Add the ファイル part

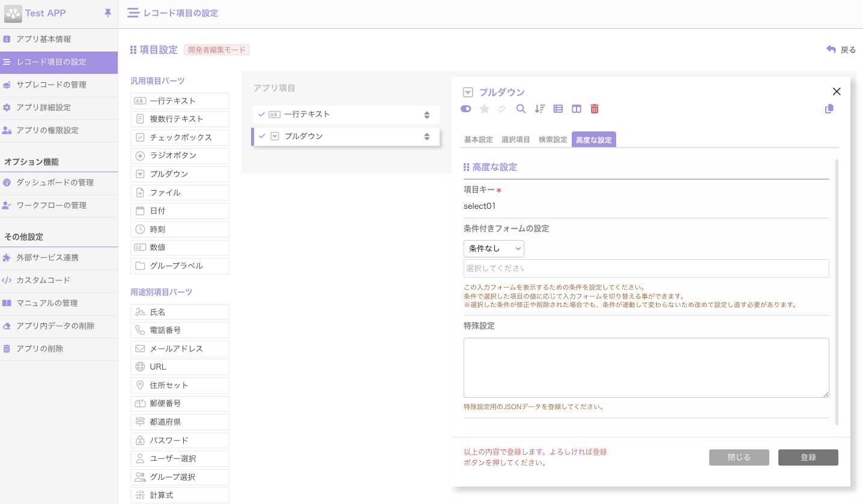tap(180, 193)
